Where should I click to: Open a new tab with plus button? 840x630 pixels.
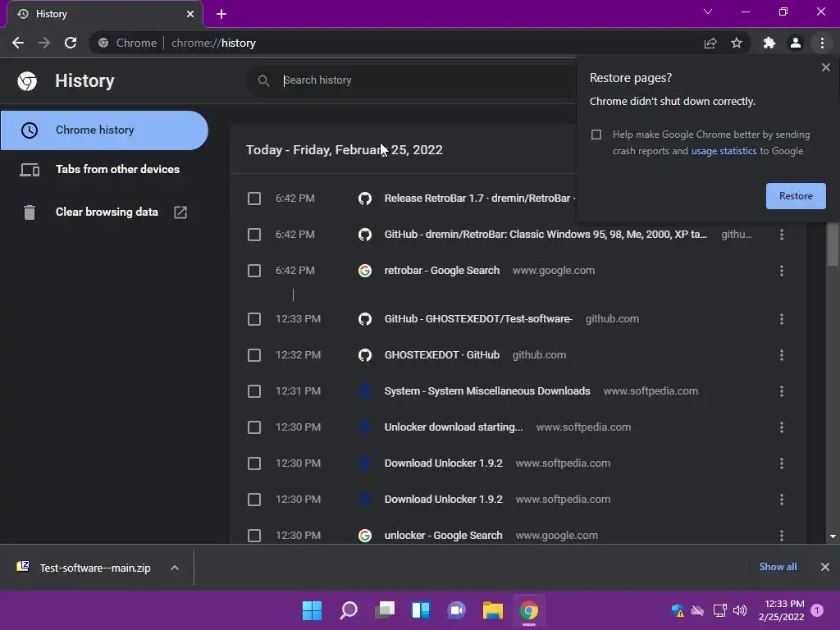tap(221, 14)
